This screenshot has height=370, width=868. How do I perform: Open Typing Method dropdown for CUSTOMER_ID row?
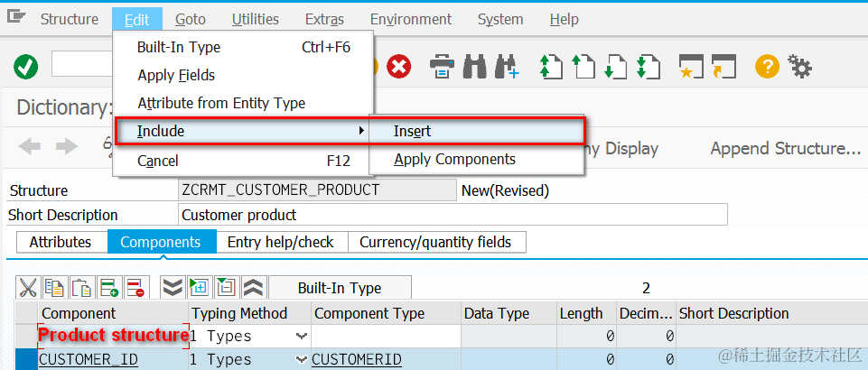click(x=301, y=359)
